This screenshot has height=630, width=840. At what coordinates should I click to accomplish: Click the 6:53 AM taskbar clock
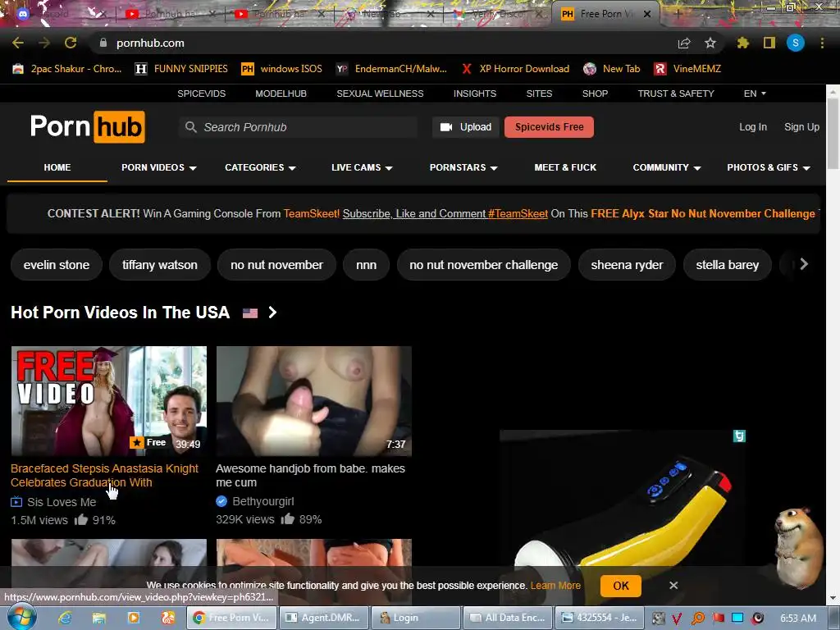[797, 619]
